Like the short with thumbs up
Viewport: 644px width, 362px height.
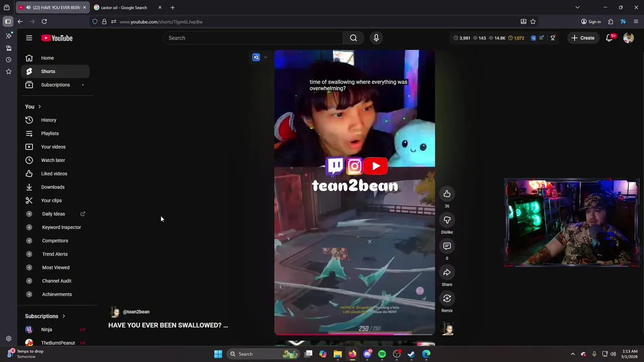(447, 194)
